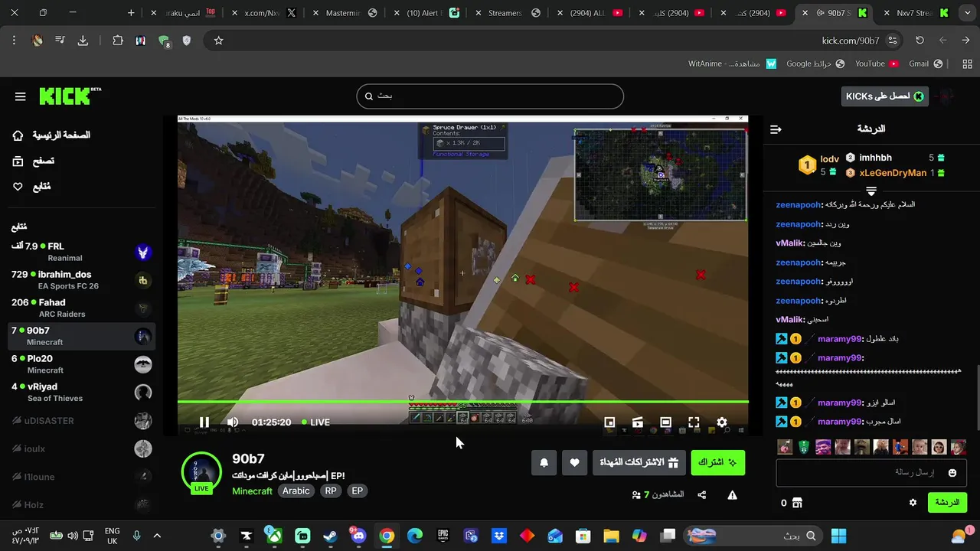The height and width of the screenshot is (551, 980).
Task: Click the Gifted Subscriptions button
Action: [x=639, y=462]
